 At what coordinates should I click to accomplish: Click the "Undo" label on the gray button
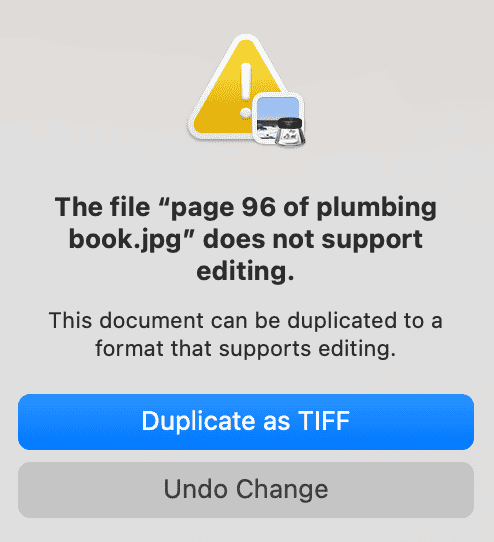click(x=195, y=489)
